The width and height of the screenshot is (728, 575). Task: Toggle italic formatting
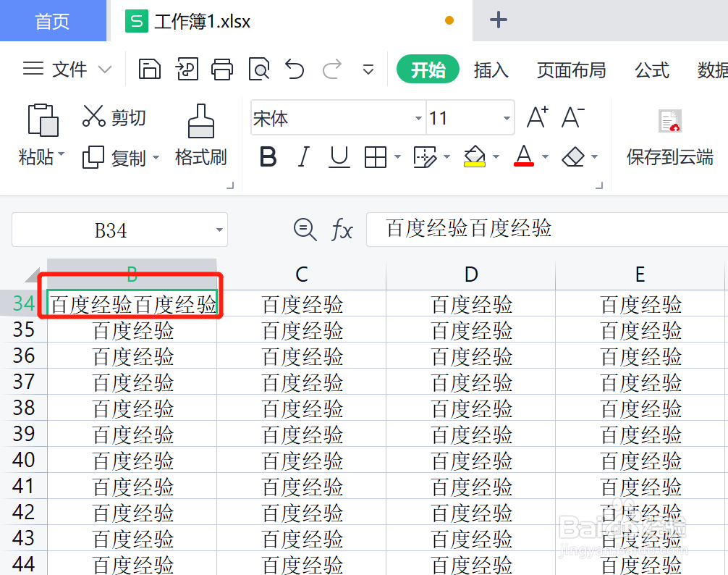coord(303,157)
